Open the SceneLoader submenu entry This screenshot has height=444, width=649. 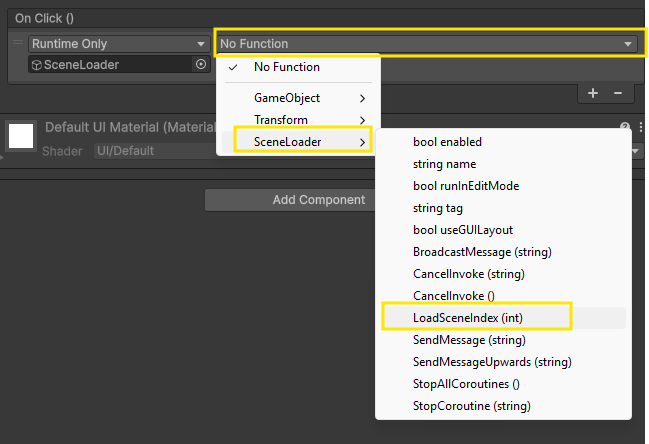pyautogui.click(x=296, y=142)
